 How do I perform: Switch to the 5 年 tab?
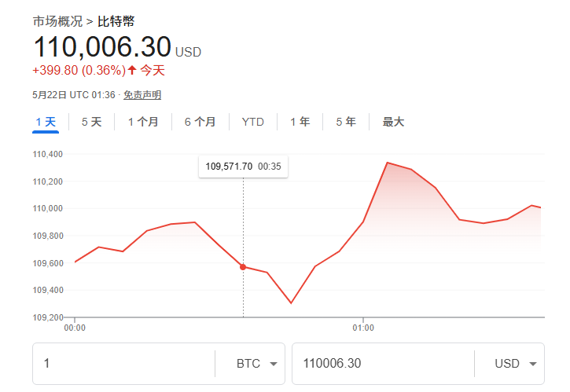346,122
